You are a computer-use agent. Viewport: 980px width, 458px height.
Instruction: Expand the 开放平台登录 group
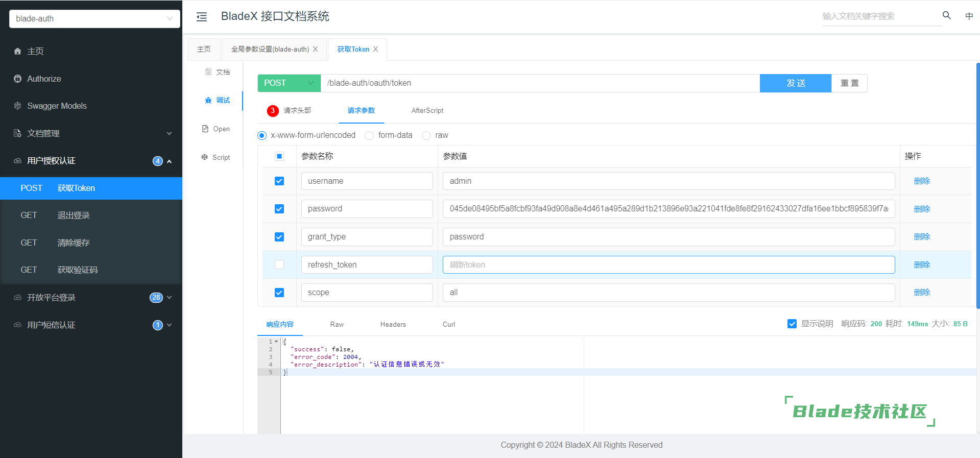point(91,298)
